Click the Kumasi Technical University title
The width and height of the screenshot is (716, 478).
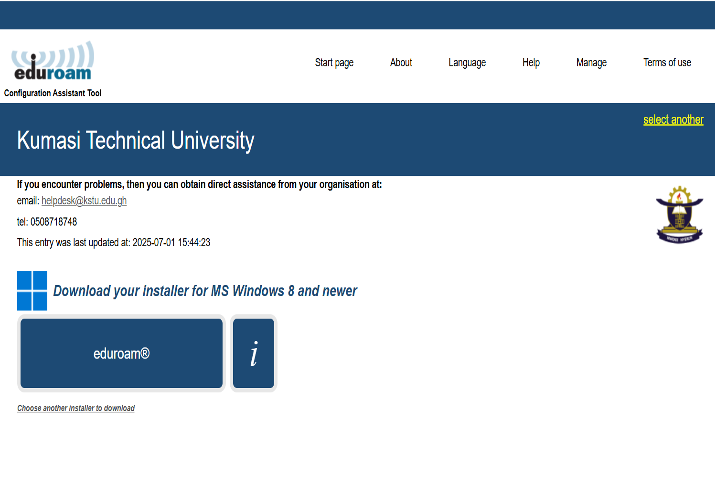click(x=135, y=141)
